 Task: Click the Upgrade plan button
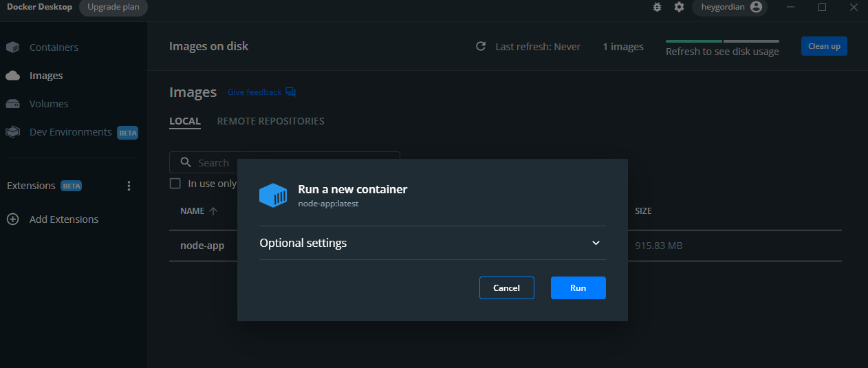(113, 7)
